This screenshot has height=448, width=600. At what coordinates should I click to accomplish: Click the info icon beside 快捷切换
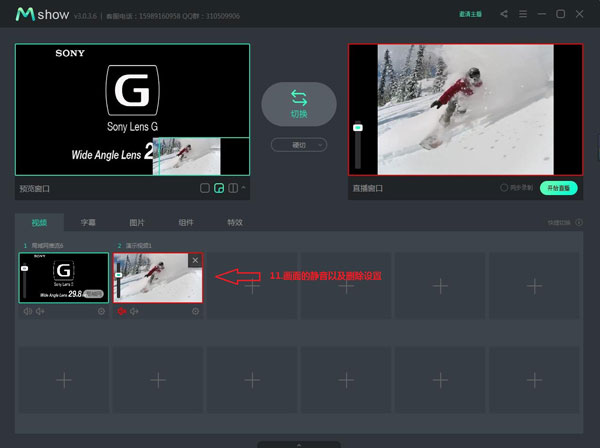coord(579,222)
